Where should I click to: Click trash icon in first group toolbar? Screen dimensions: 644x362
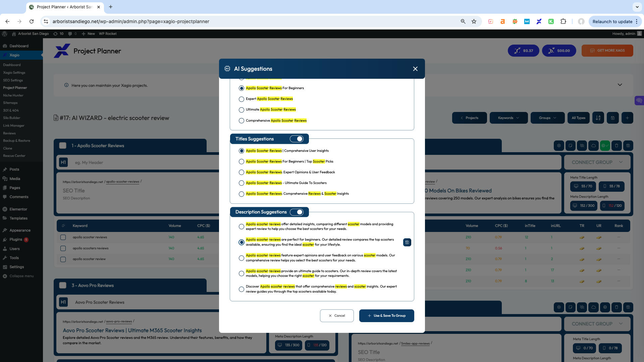pos(616,146)
